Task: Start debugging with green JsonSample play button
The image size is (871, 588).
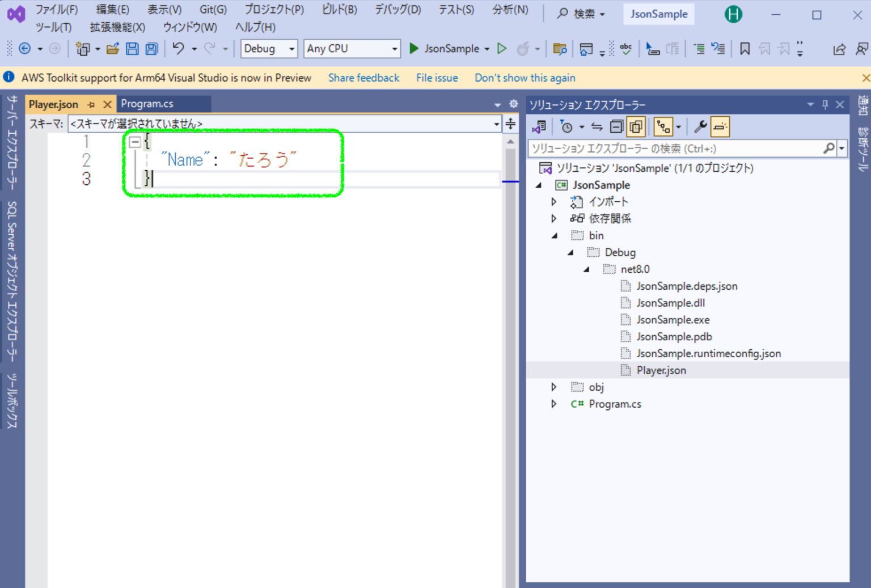Action: coord(414,49)
